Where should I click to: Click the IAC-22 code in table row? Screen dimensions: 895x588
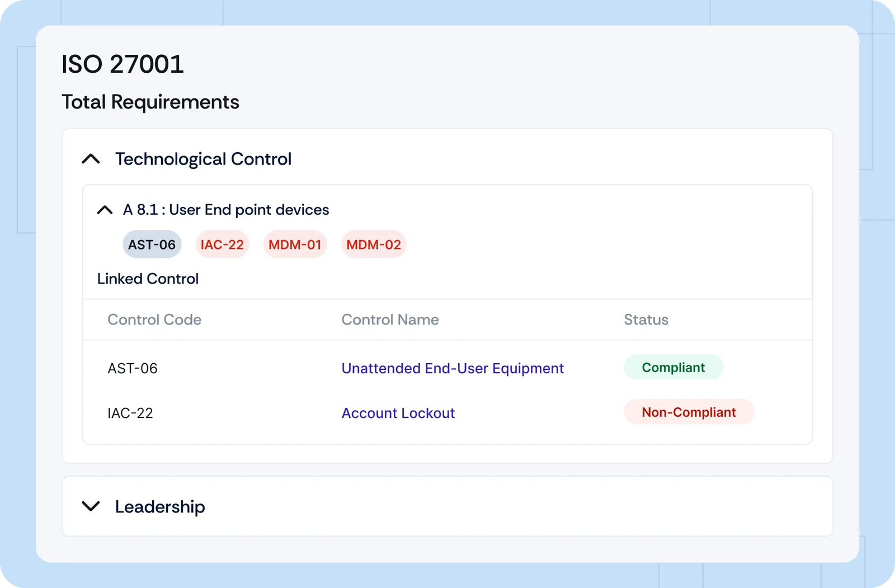click(130, 413)
